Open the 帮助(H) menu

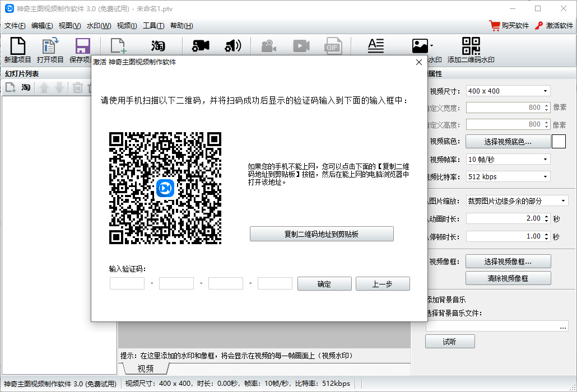coord(182,26)
